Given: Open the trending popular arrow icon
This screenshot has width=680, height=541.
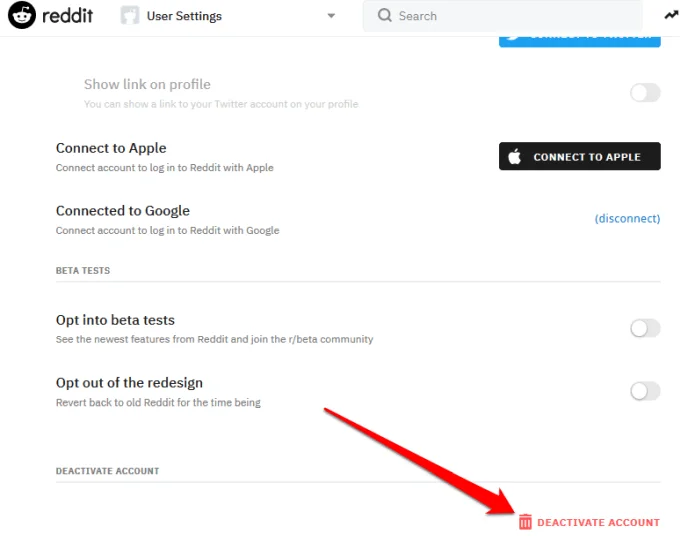Looking at the screenshot, I should pos(672,16).
